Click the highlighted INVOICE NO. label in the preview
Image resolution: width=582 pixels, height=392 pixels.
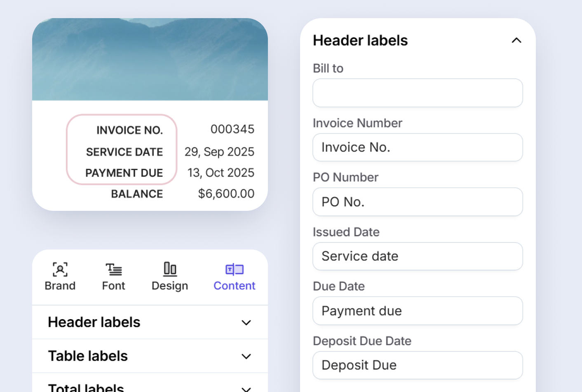[x=129, y=131]
